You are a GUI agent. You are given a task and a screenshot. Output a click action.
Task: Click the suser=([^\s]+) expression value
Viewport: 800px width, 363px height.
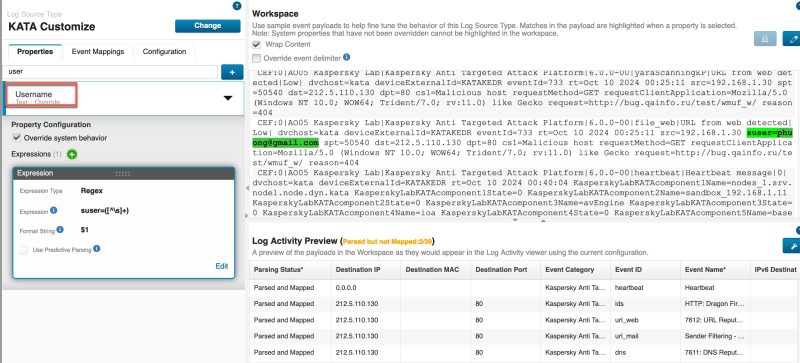tap(105, 211)
